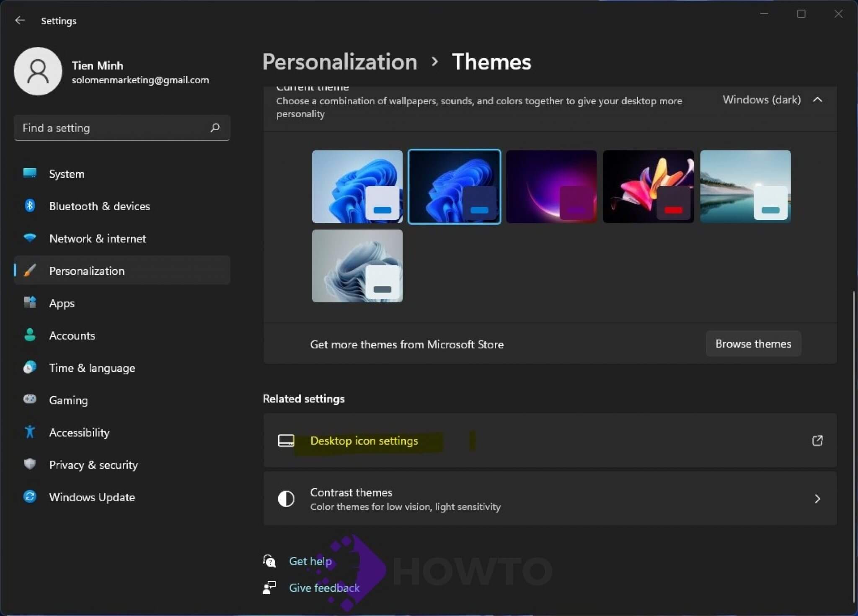This screenshot has width=858, height=616.
Task: Minimize the Settings window
Action: pyautogui.click(x=764, y=14)
